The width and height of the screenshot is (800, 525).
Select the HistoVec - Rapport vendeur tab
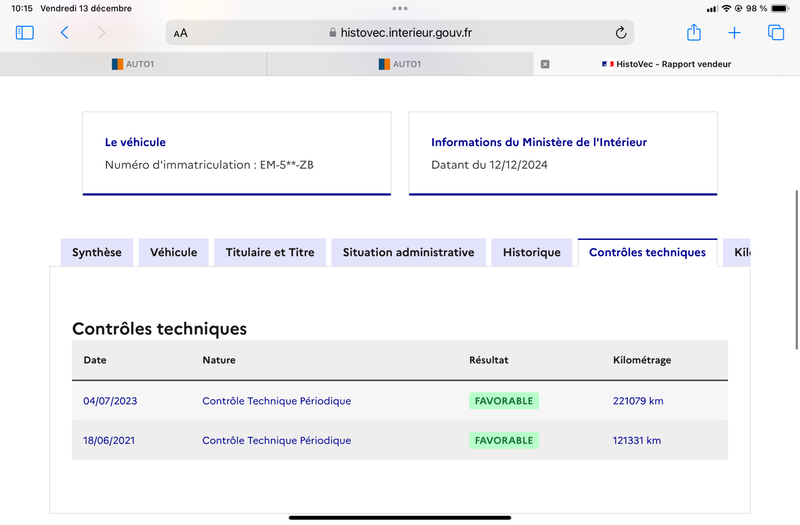point(666,64)
